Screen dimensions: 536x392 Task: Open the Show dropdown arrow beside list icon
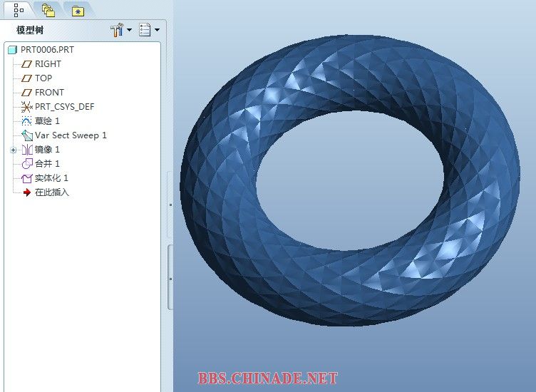point(158,30)
